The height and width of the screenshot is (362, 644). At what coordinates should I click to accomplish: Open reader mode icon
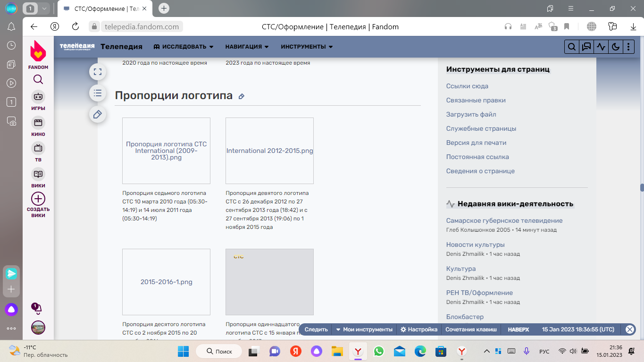point(523,26)
